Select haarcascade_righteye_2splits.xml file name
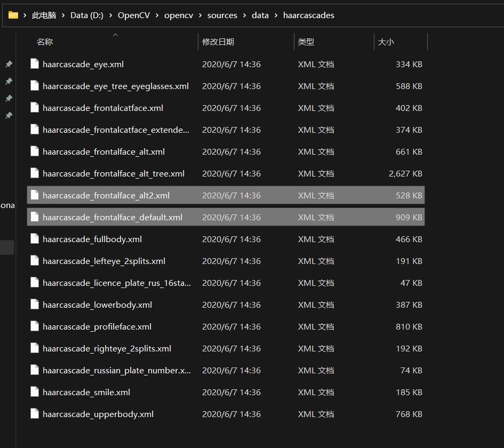 click(107, 348)
